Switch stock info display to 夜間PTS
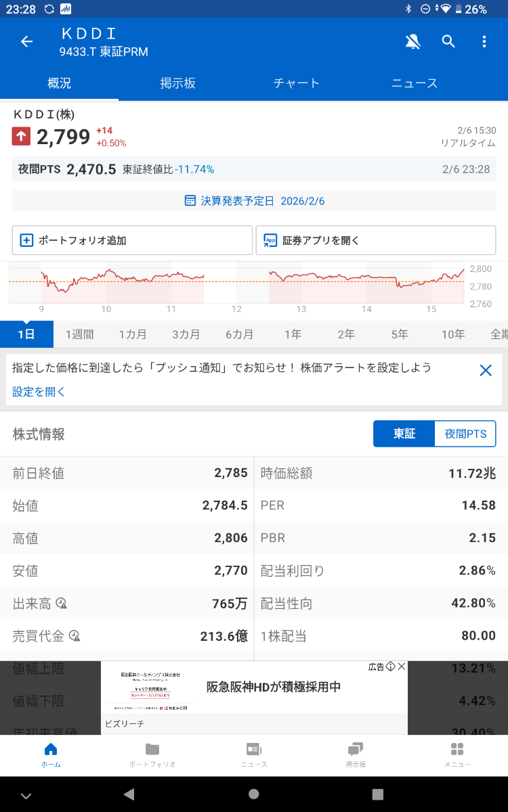The width and height of the screenshot is (508, 812). click(465, 434)
